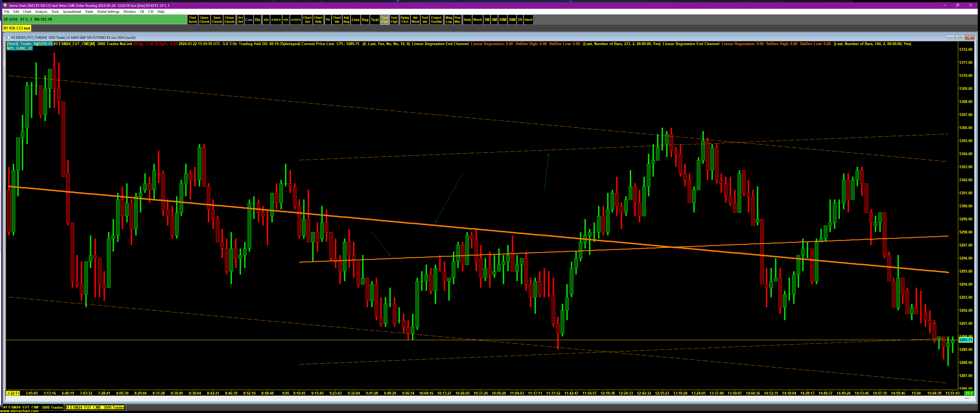Toggle the Tool Cfg2 configuration button
The width and height of the screenshot is (980, 413).
[x=394, y=20]
